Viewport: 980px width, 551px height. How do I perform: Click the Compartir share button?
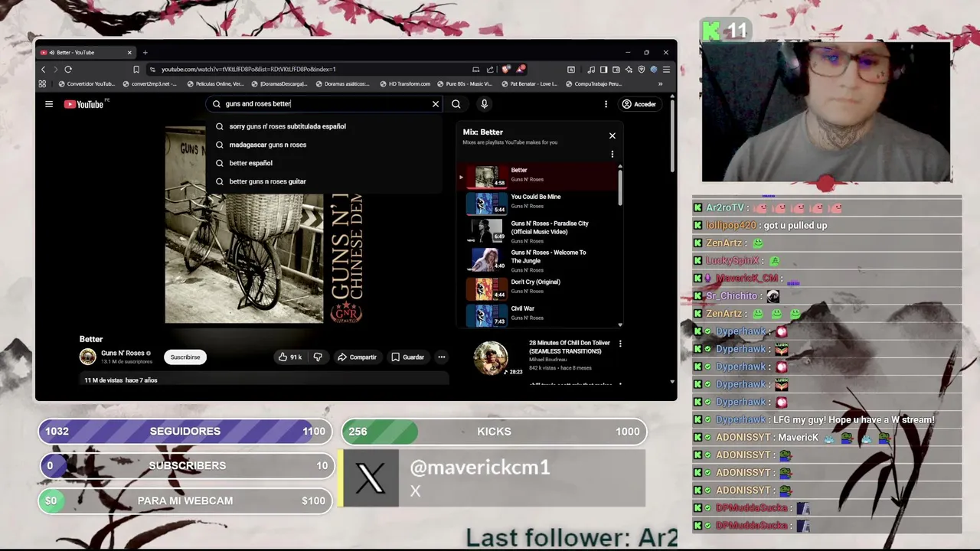pos(357,357)
